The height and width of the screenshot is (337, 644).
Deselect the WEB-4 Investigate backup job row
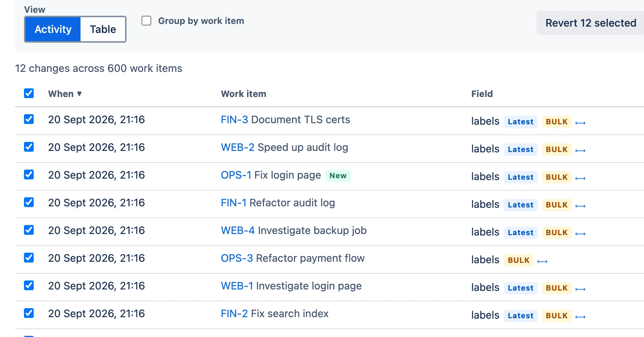(29, 230)
